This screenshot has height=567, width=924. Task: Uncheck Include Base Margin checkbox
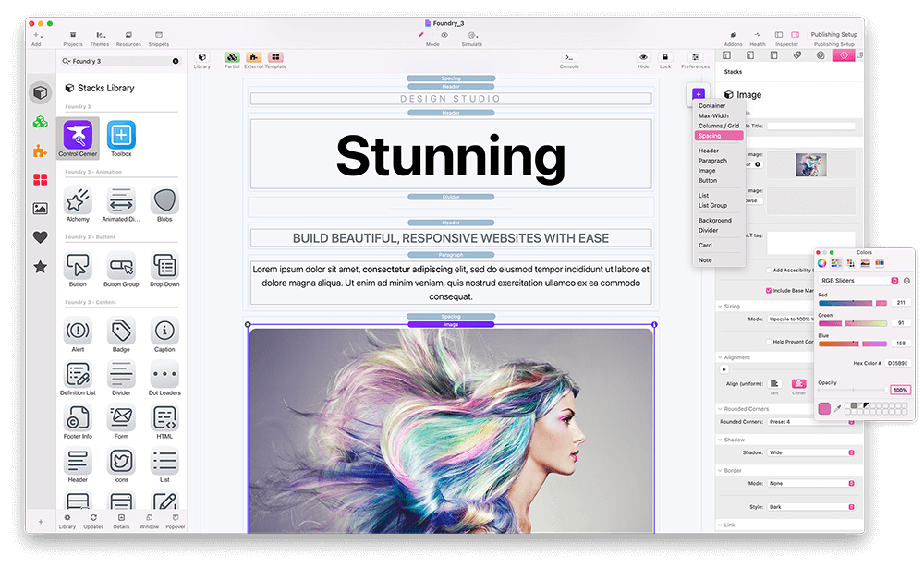(x=769, y=290)
